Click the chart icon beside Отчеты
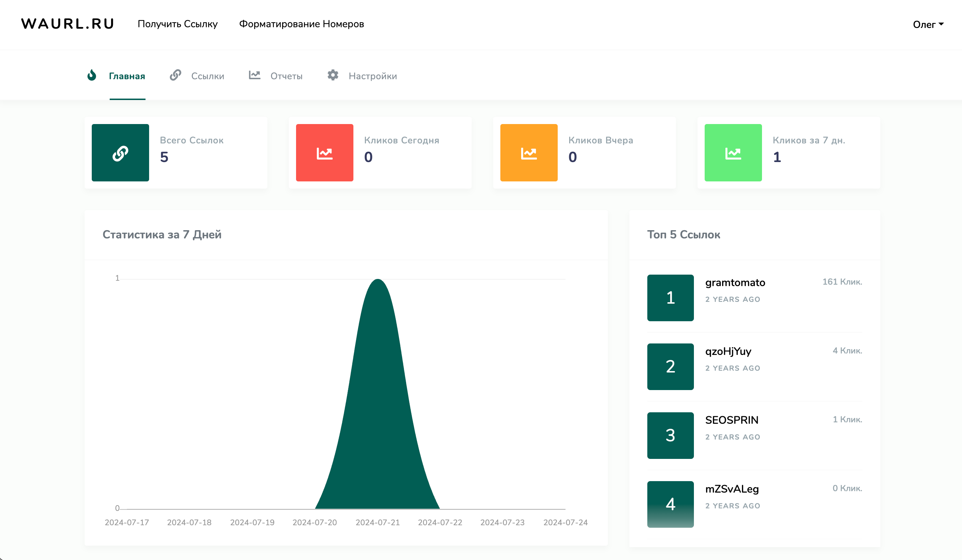Image resolution: width=962 pixels, height=560 pixels. coord(254,75)
